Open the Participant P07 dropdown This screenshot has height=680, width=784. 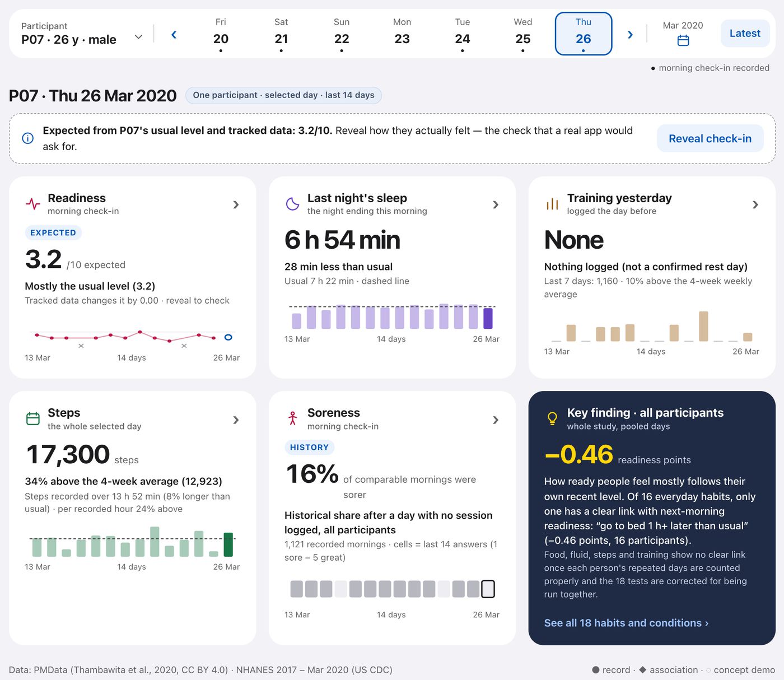(x=82, y=34)
